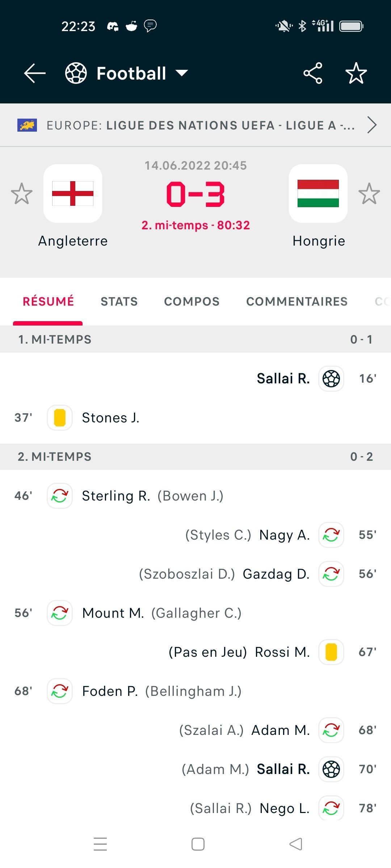Tap the Sallai R. 16' goal ball icon

pyautogui.click(x=331, y=379)
